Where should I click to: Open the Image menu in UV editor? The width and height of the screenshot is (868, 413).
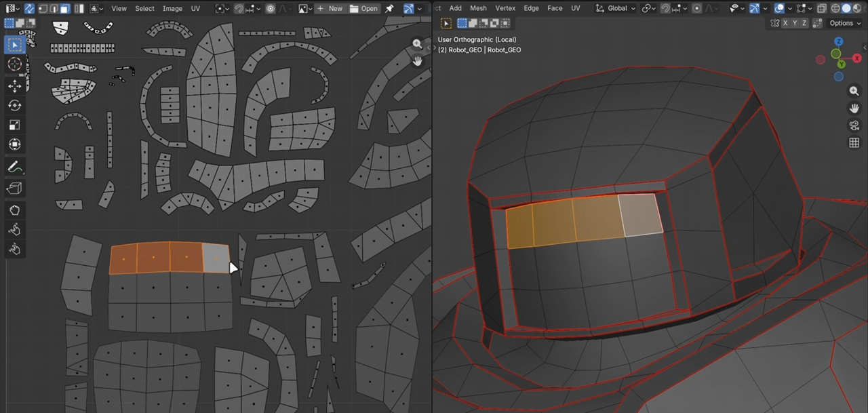pyautogui.click(x=172, y=9)
